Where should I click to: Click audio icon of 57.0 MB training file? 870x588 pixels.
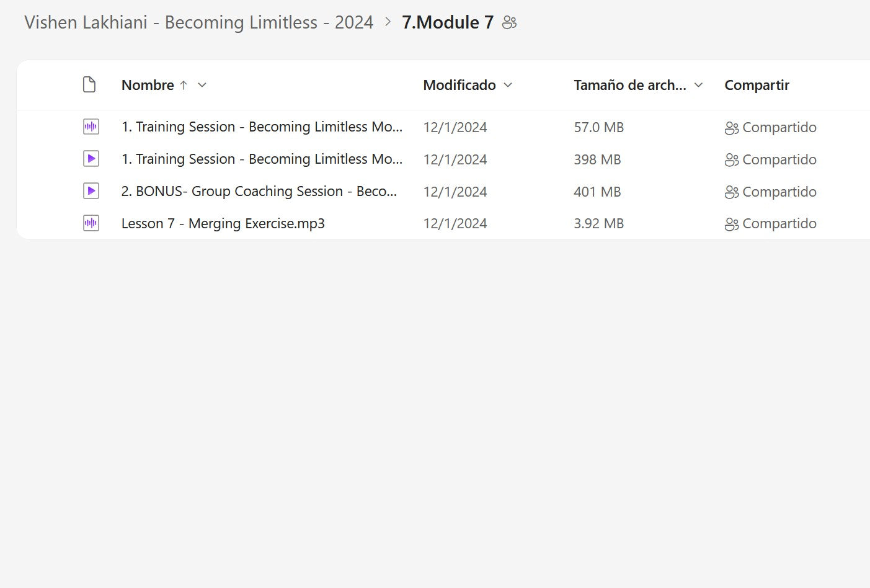91,127
